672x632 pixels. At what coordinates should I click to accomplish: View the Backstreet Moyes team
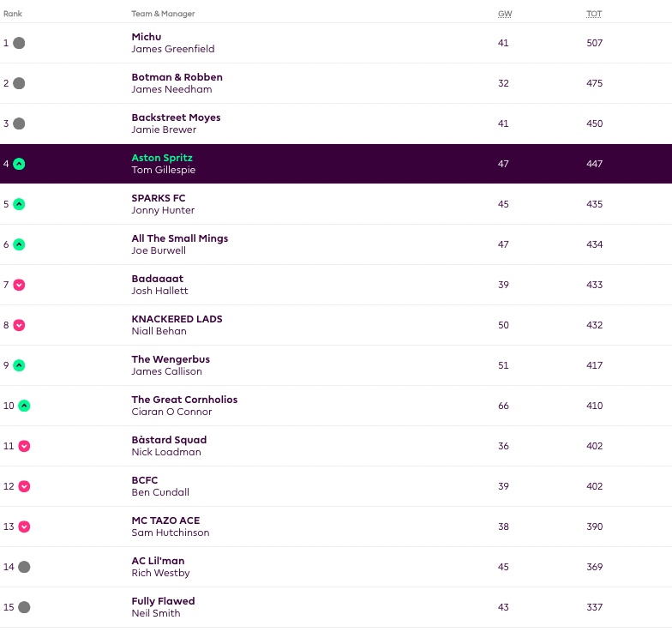click(176, 117)
